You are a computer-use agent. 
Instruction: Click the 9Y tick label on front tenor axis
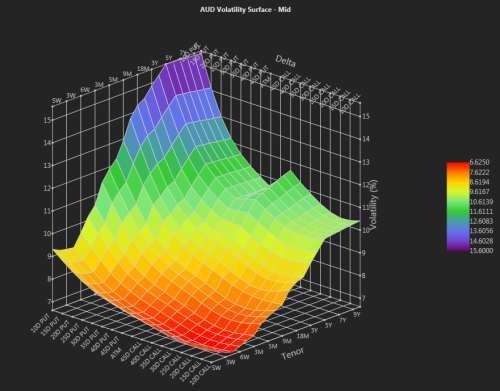(x=357, y=314)
